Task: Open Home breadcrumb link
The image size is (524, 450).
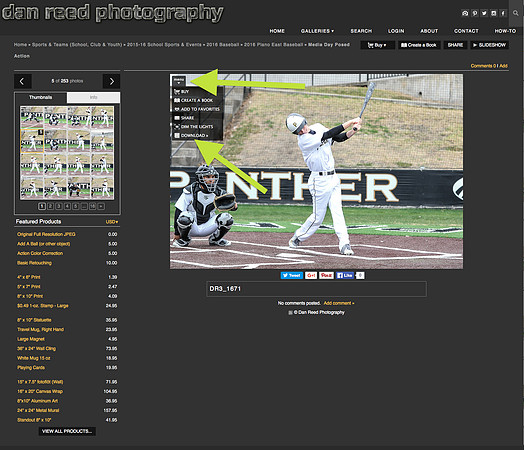Action: pyautogui.click(x=20, y=44)
